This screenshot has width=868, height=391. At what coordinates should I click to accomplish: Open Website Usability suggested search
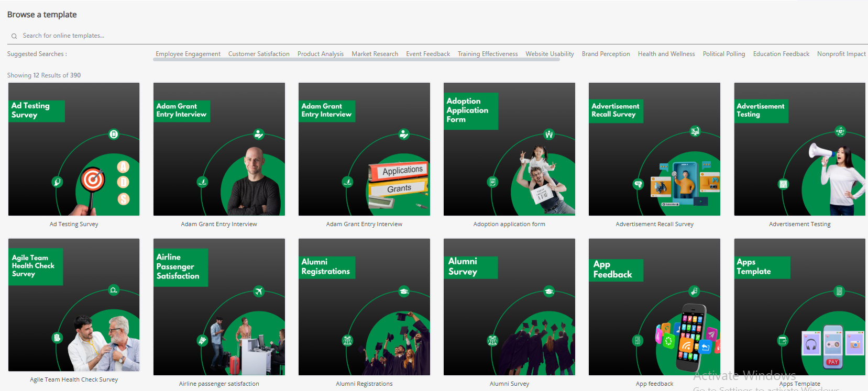tap(550, 54)
